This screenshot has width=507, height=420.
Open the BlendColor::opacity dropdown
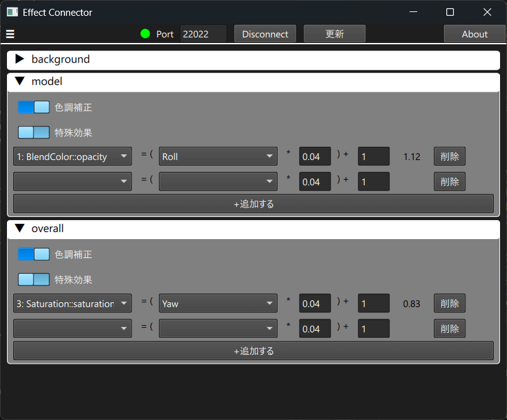point(73,156)
